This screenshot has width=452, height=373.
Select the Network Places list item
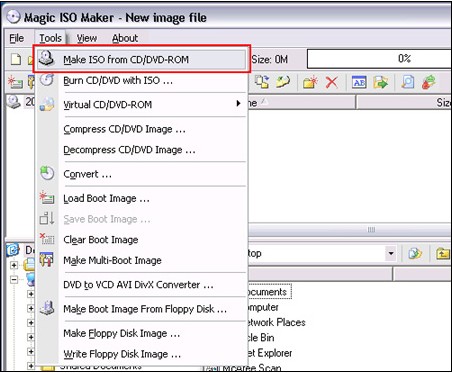coord(277,322)
